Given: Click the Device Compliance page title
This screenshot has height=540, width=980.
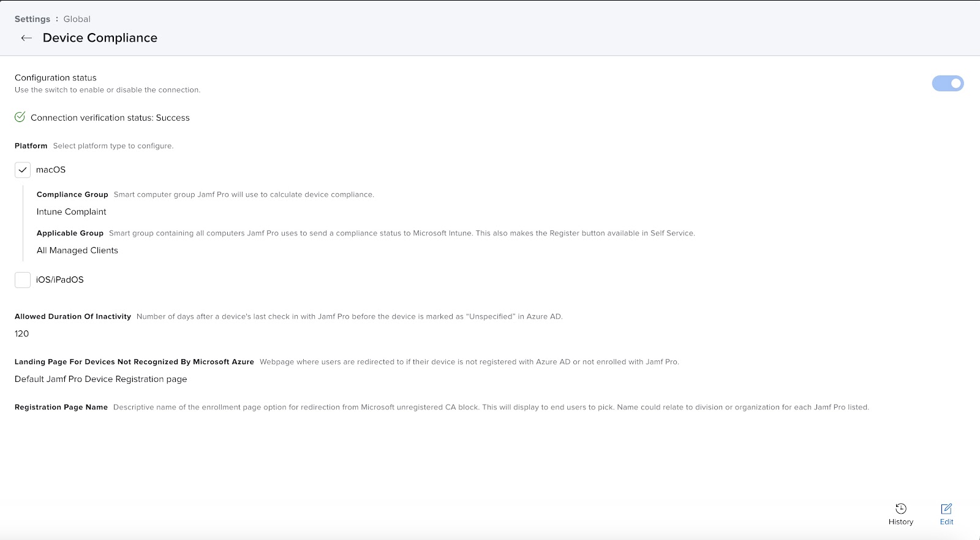Looking at the screenshot, I should click(100, 38).
